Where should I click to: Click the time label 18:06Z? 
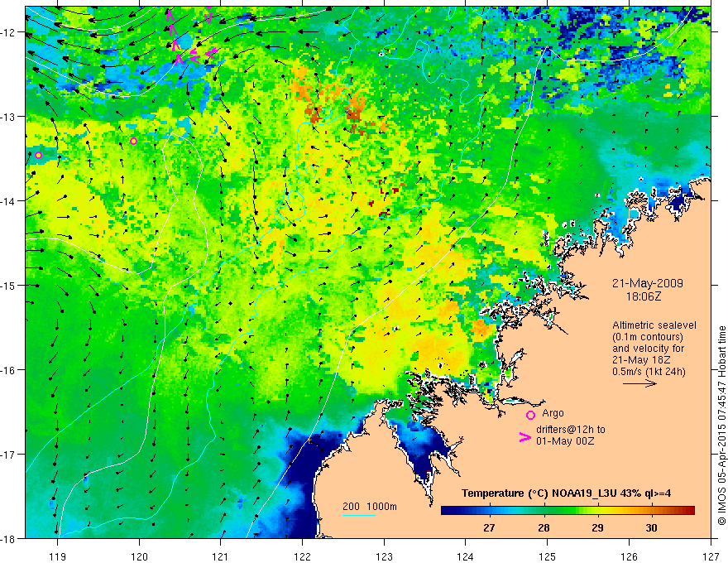click(644, 296)
